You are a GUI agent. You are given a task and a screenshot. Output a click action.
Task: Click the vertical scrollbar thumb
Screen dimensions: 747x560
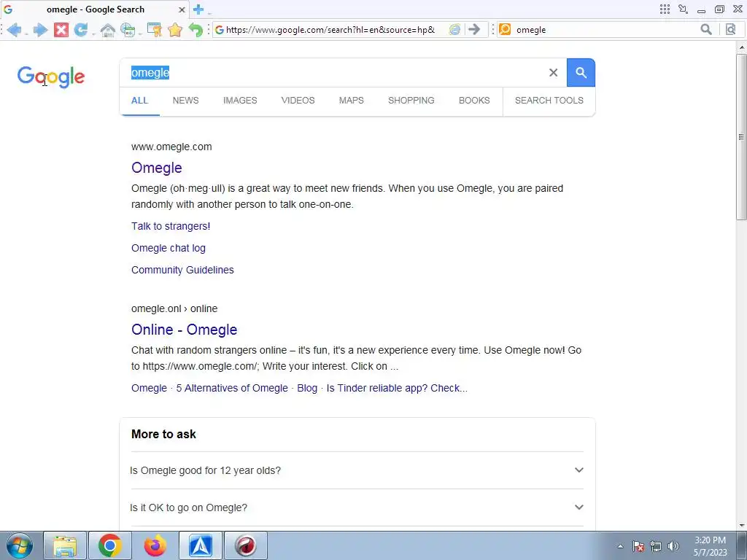(741, 136)
